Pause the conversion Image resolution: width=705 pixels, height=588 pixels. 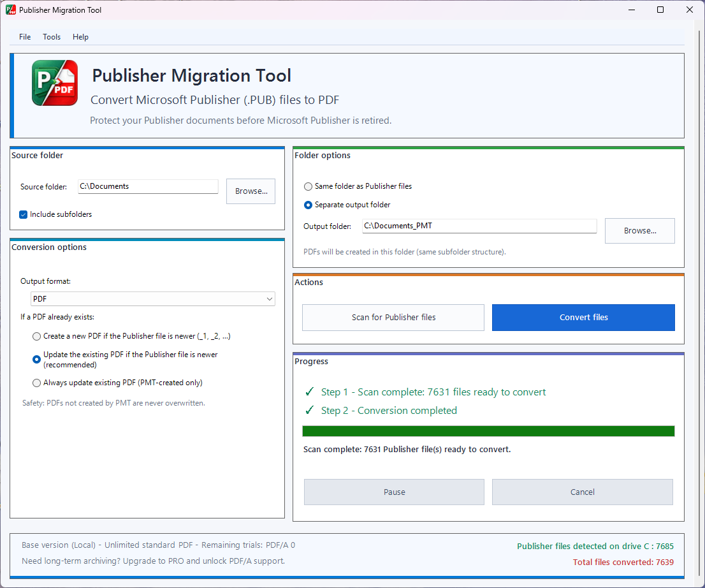click(x=395, y=492)
